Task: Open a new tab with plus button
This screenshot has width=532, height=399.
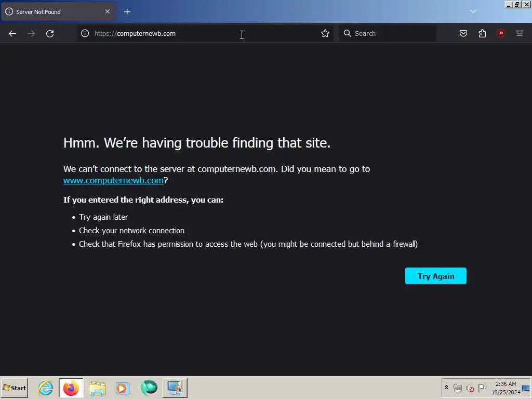Action: (127, 12)
